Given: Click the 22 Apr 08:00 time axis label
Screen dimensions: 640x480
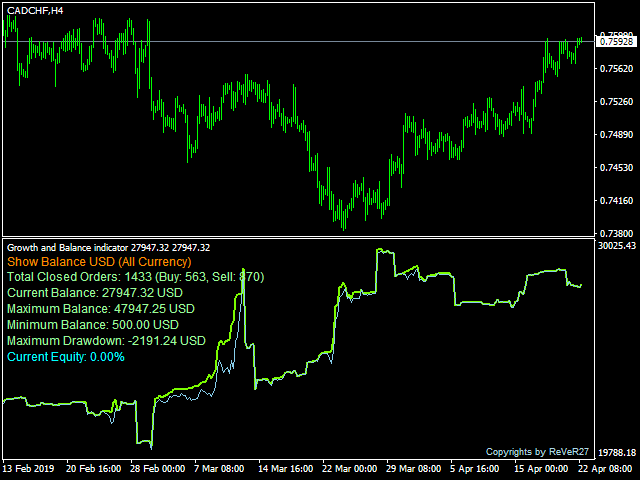Looking at the screenshot, I should (x=605, y=469).
